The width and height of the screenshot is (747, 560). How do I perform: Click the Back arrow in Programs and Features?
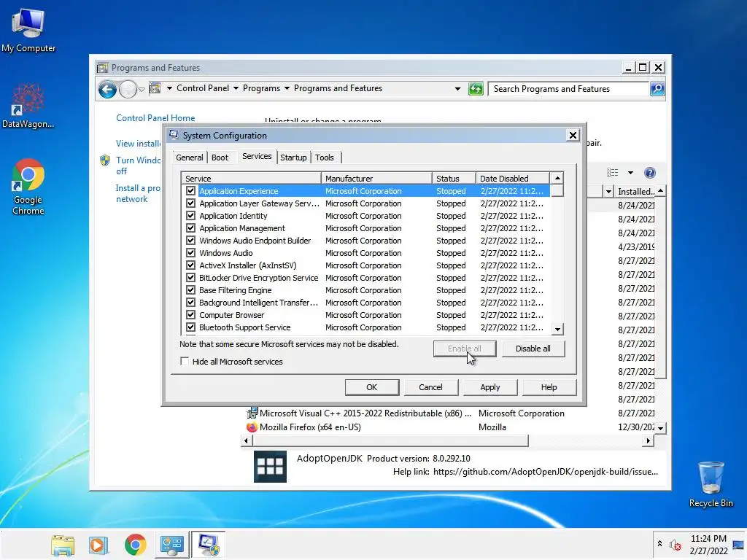coord(108,89)
